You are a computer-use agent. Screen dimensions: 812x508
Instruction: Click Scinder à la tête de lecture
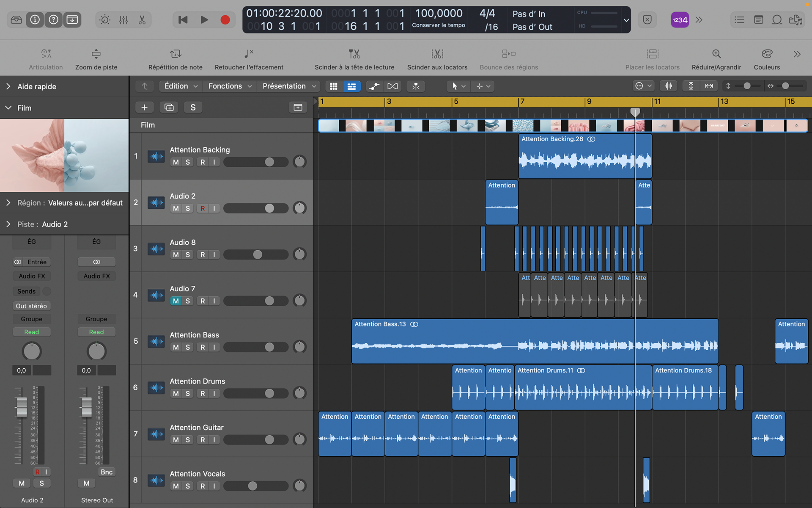pyautogui.click(x=354, y=54)
